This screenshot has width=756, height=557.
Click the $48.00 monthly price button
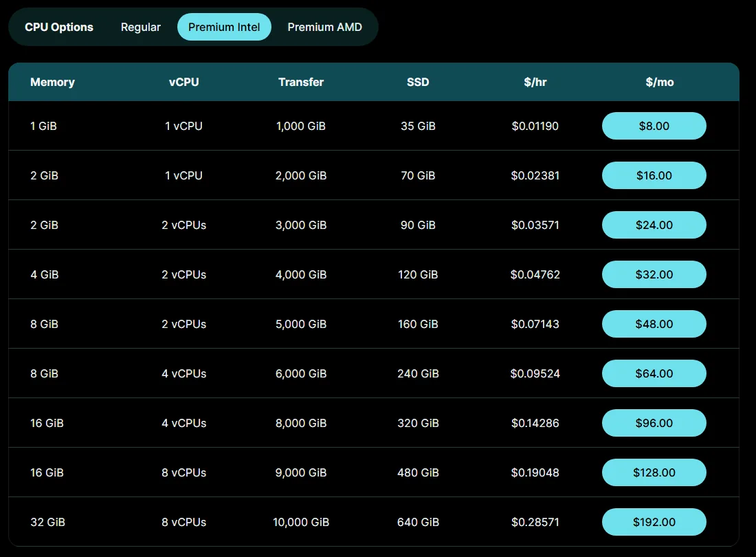[x=654, y=324]
